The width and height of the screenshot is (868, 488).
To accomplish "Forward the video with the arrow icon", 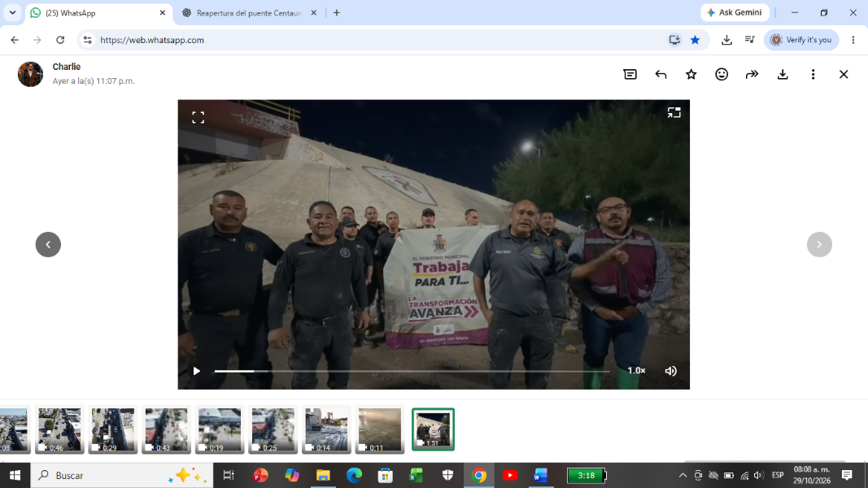I will click(x=752, y=74).
